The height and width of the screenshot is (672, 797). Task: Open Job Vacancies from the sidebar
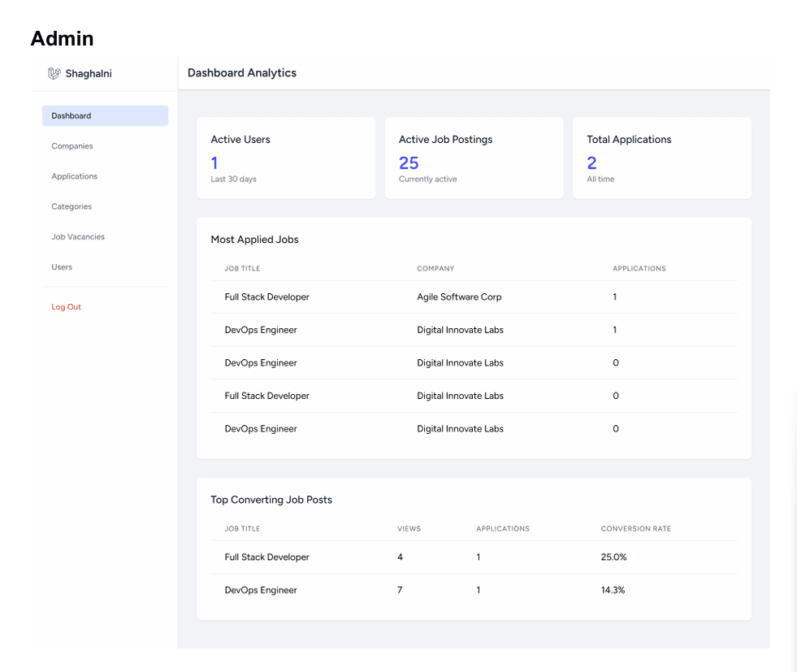tap(78, 237)
